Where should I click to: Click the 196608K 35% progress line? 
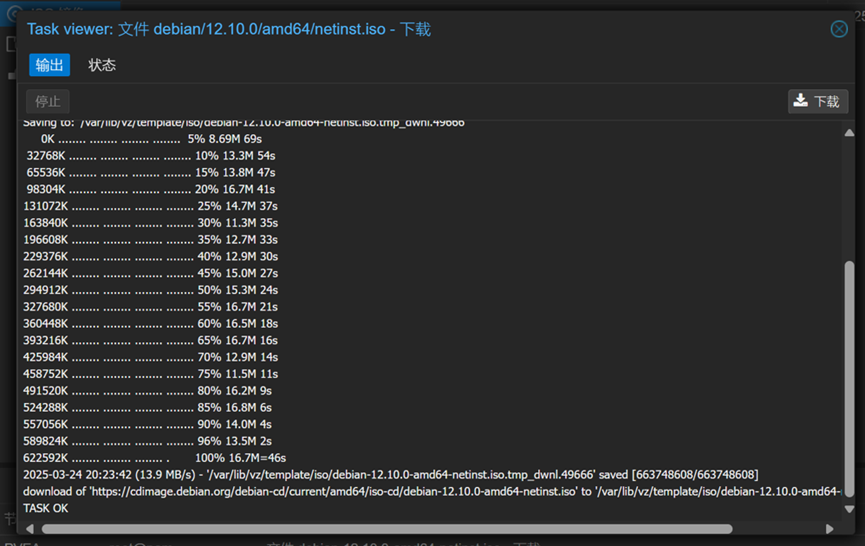(x=151, y=239)
